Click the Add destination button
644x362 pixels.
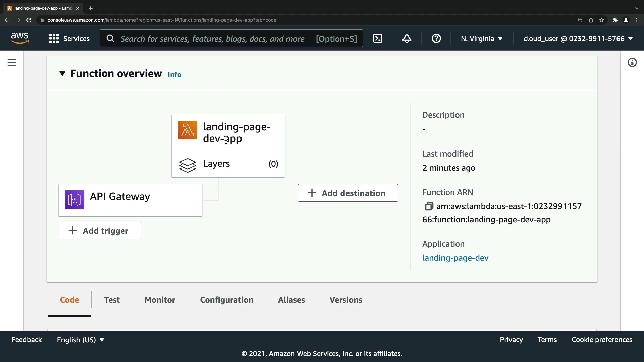(x=348, y=193)
